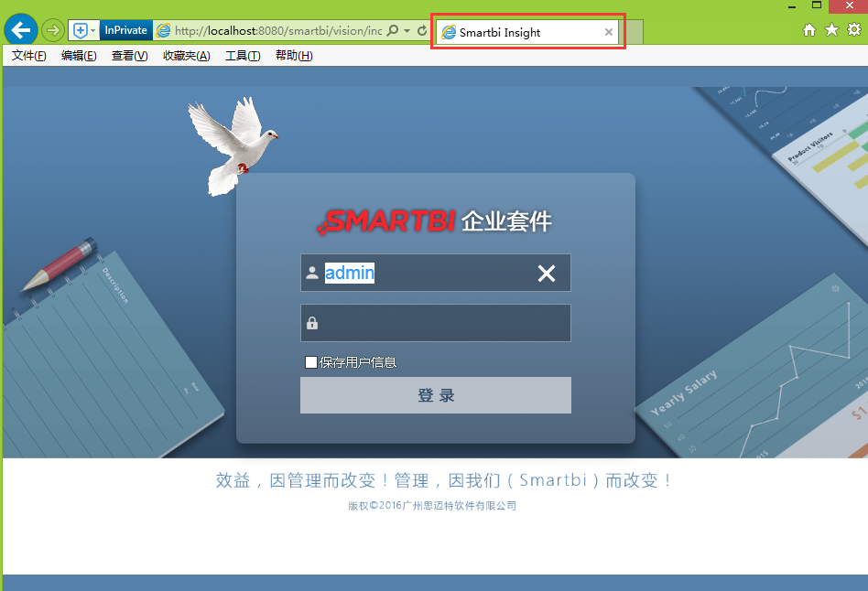Click the 登录 login button
The height and width of the screenshot is (591, 868).
[436, 395]
